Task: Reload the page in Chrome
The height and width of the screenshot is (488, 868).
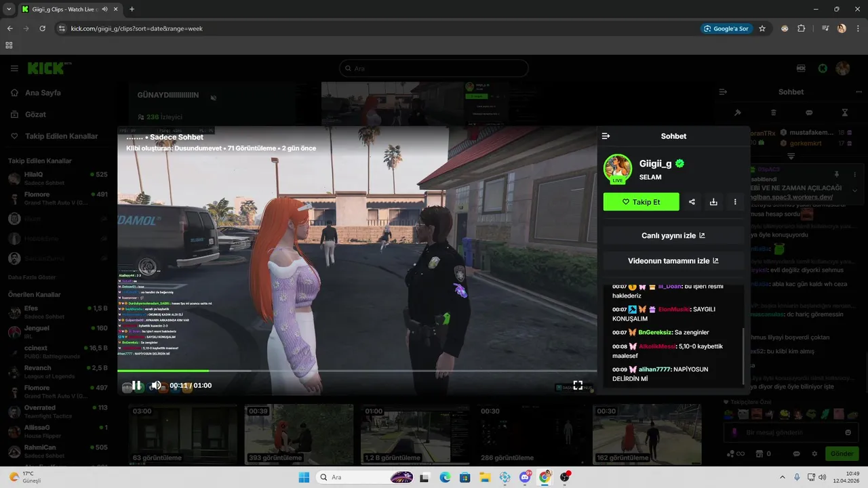Action: [x=42, y=28]
